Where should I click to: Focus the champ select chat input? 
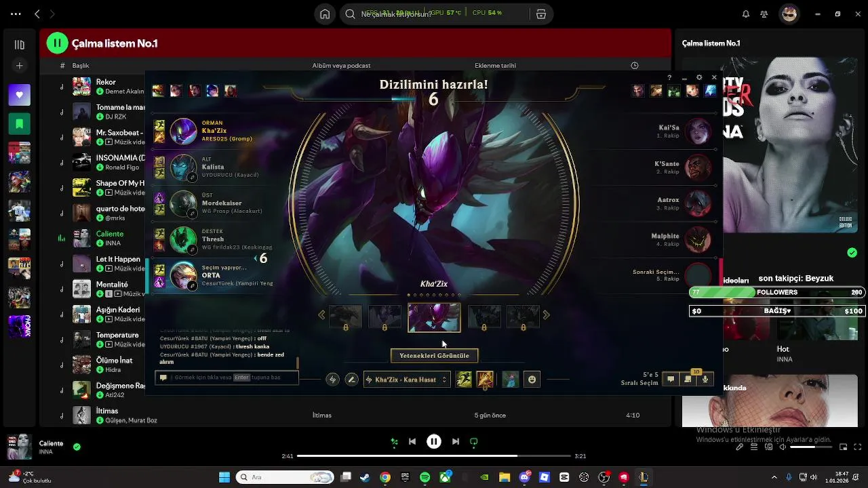click(226, 378)
